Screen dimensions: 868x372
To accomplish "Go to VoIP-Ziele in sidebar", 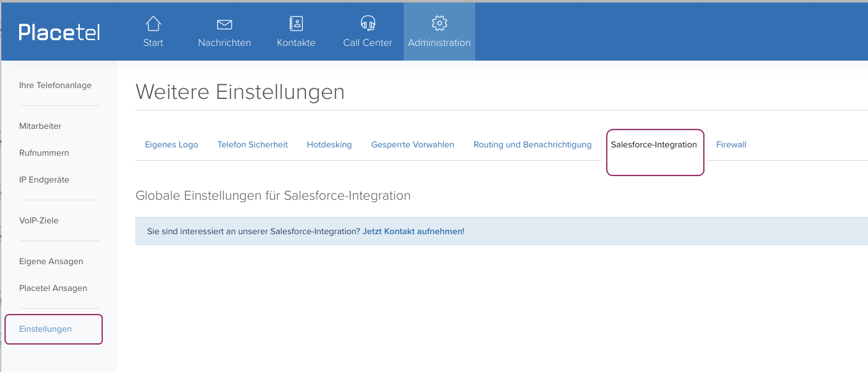I will [x=39, y=221].
